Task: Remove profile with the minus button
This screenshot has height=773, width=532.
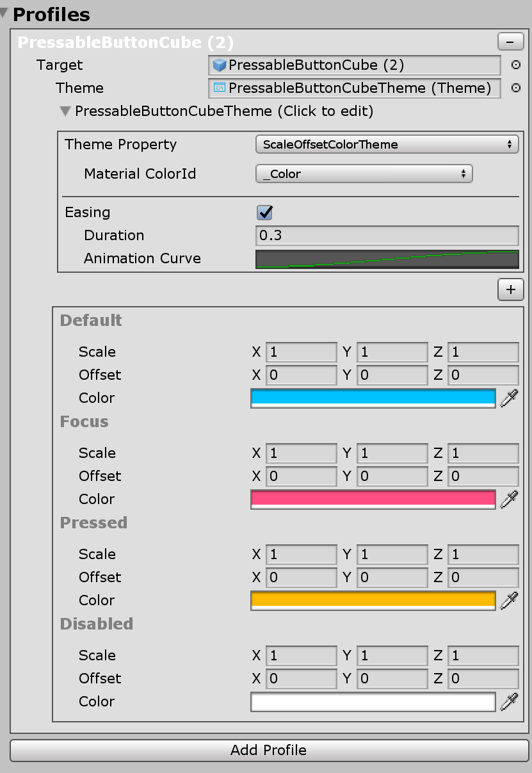Action: tap(510, 42)
